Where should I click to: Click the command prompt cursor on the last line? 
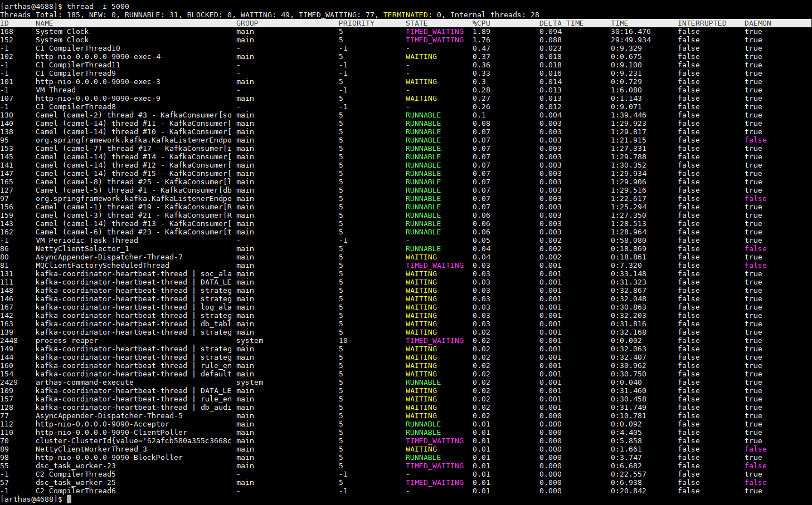(x=69, y=499)
